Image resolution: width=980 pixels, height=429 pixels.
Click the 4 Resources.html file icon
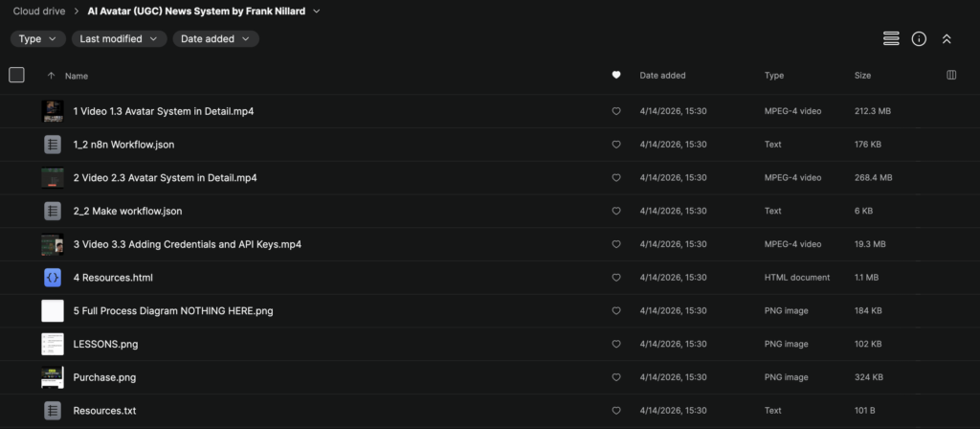pyautogui.click(x=52, y=278)
